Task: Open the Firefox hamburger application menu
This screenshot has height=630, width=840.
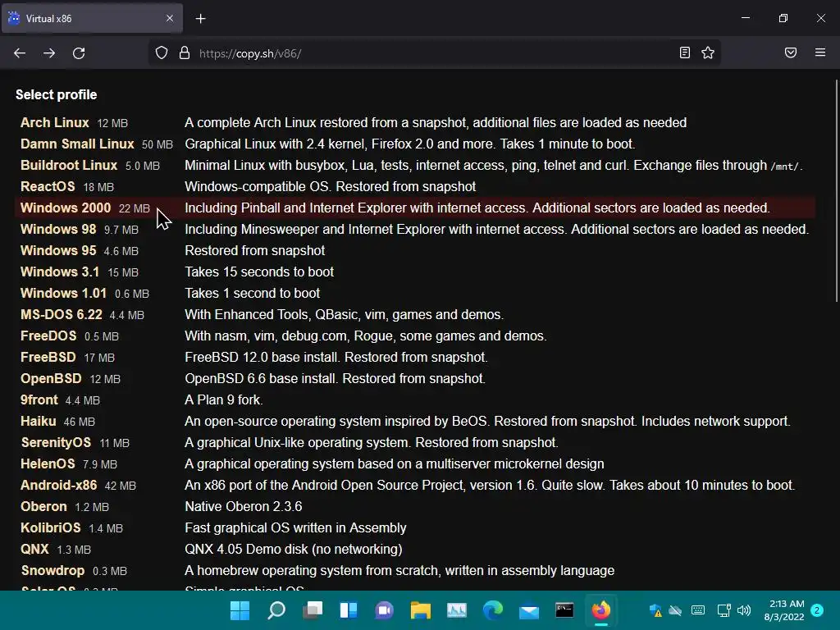Action: tap(820, 52)
